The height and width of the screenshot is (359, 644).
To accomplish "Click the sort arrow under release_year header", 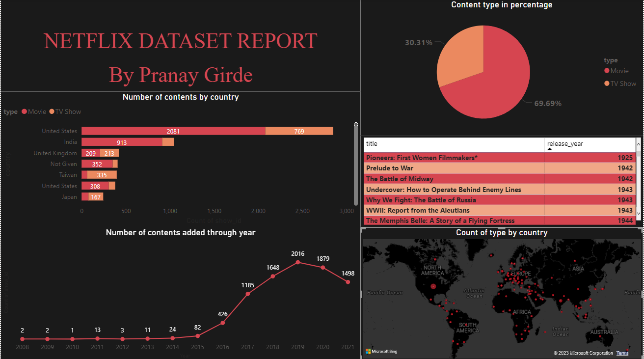I will 549,149.
